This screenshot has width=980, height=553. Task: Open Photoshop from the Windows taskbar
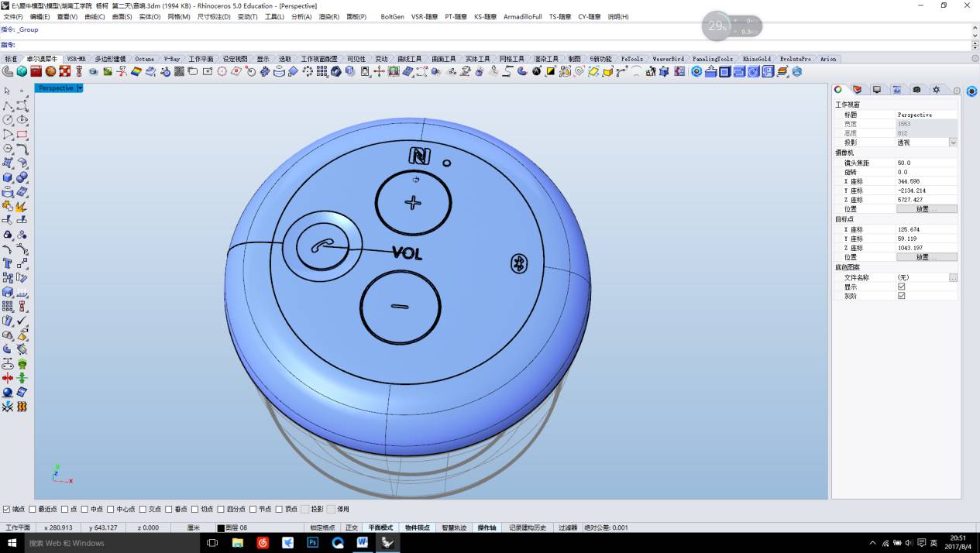click(313, 543)
